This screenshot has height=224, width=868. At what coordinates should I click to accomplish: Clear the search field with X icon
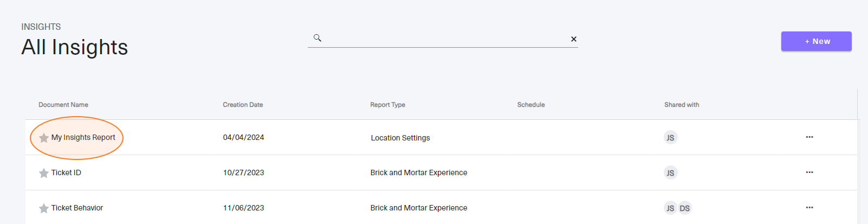[x=574, y=39]
